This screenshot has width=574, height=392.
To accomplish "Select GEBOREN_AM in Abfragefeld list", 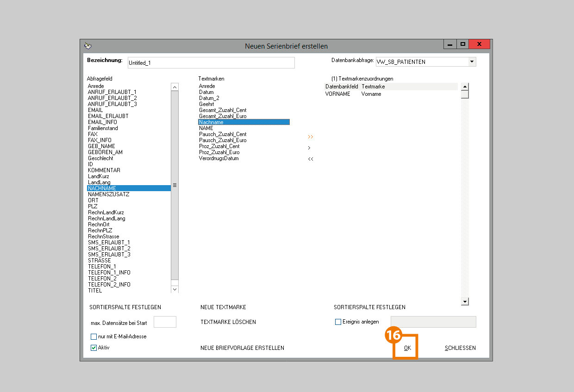I will 105,152.
